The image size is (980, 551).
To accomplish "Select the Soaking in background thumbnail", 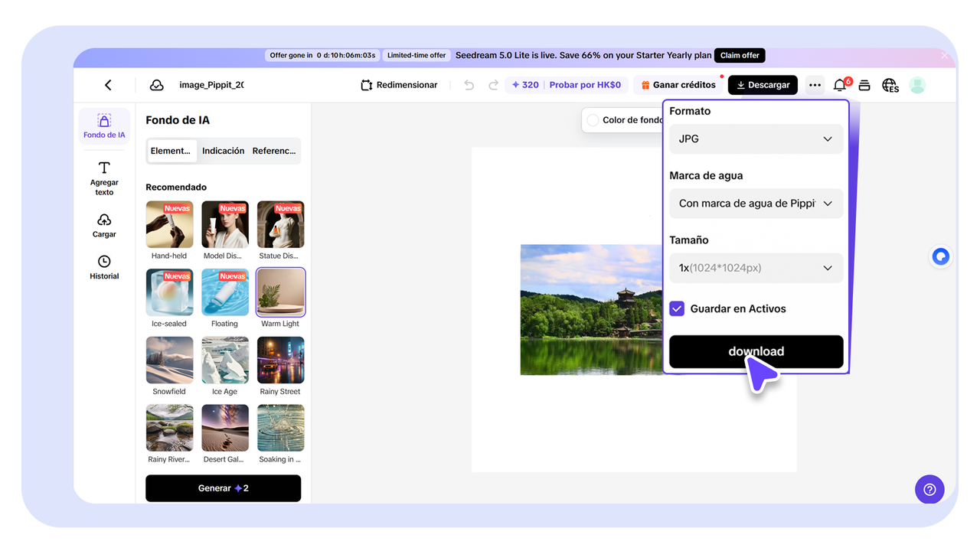I will [x=280, y=429].
